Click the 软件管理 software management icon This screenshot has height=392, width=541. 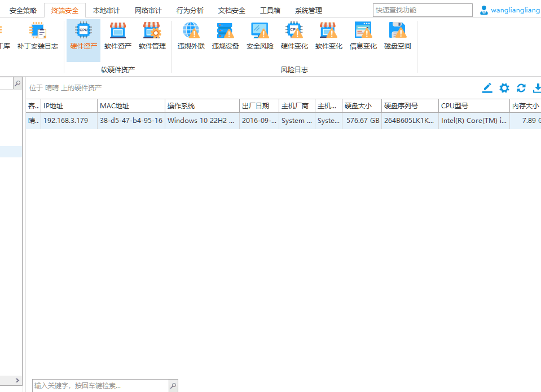point(152,36)
